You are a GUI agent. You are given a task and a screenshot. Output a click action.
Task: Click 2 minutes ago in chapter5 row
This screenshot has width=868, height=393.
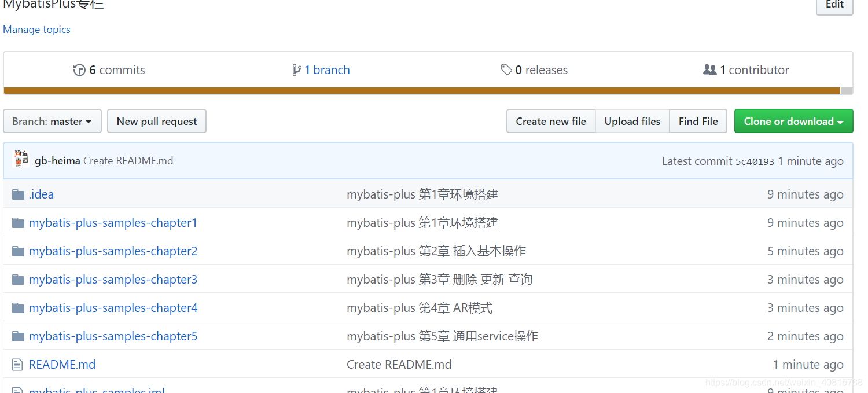tap(806, 336)
